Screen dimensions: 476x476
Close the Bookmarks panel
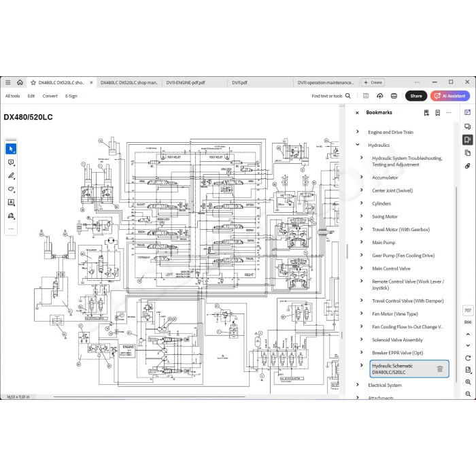click(357, 113)
